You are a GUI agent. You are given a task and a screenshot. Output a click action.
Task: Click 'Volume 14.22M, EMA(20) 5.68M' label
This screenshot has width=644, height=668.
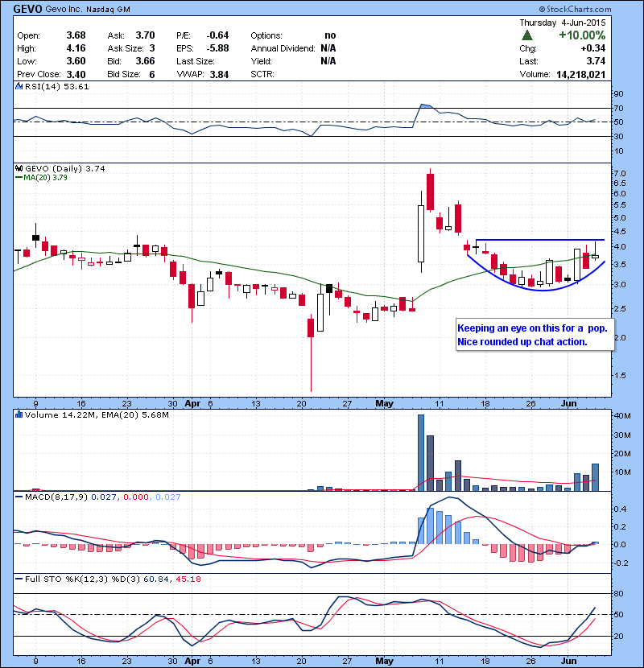pos(97,414)
